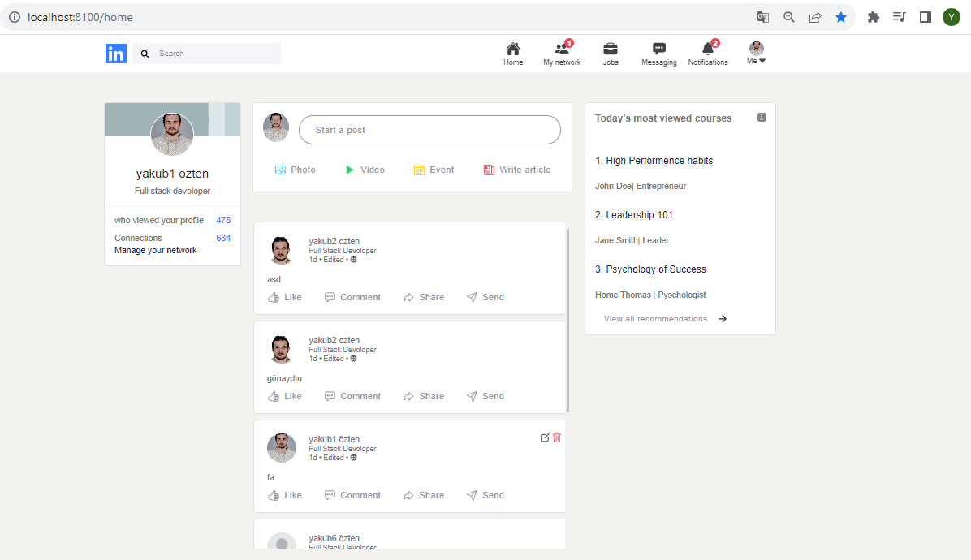The image size is (971, 560).
Task: Attach a Photo to a new post
Action: click(x=295, y=170)
